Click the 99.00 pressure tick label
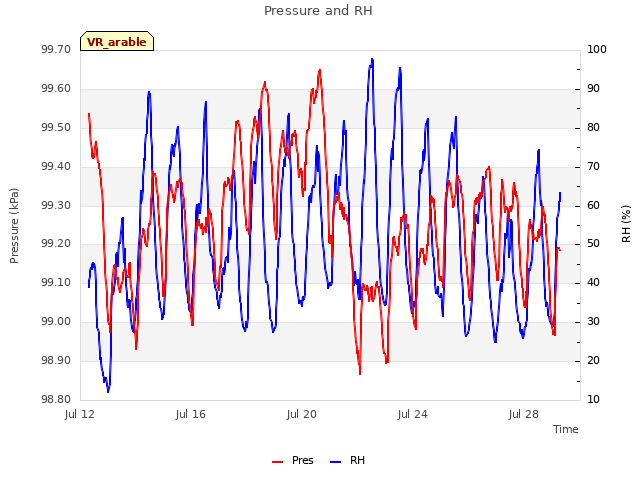Screen dimensions: 640x480 tap(56, 322)
